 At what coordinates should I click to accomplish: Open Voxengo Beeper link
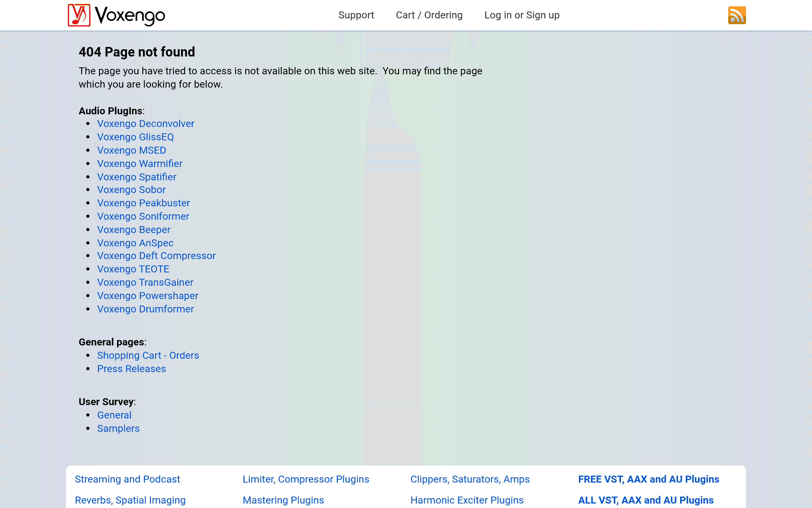point(134,230)
